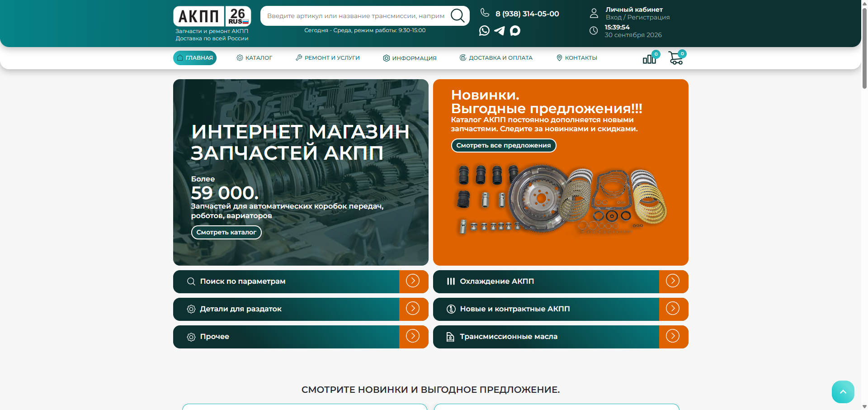Screen dimensions: 868x410
Task: Open ИНФОРМАЦИЯ menu item
Action: click(x=410, y=58)
